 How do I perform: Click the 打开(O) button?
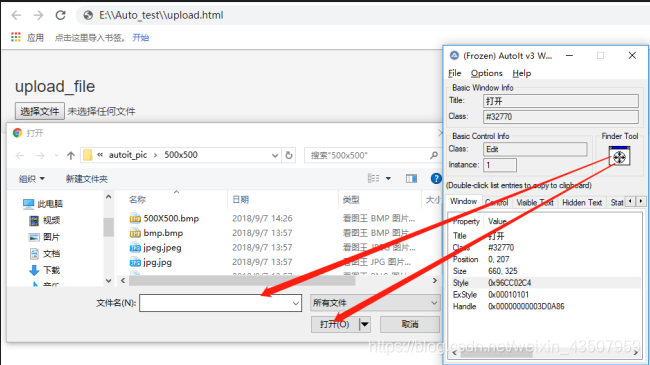(335, 324)
